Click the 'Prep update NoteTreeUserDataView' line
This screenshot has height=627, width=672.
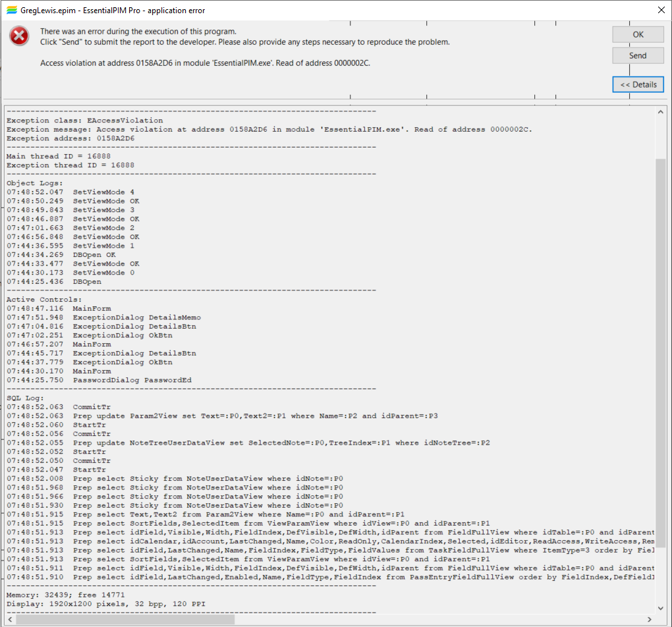tap(248, 443)
